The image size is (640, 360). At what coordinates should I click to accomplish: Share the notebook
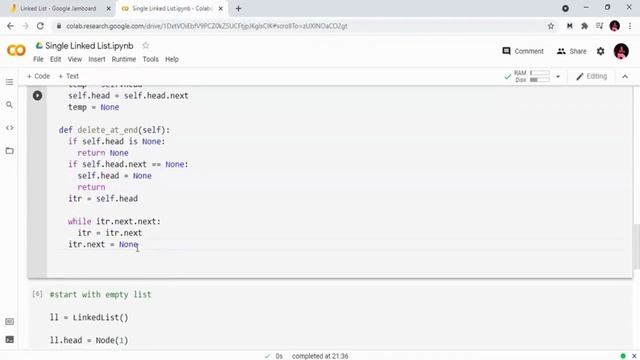[x=571, y=51]
